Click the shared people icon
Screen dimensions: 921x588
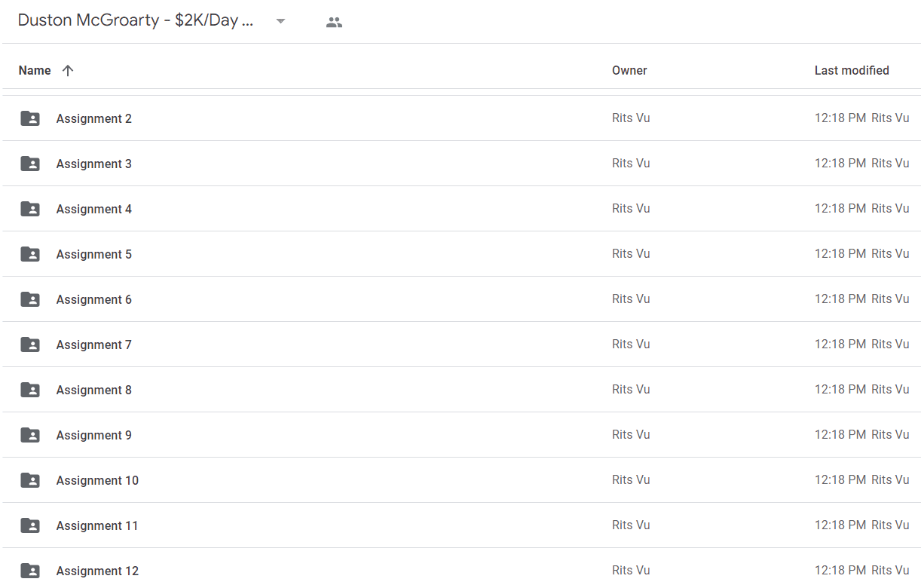pos(334,22)
